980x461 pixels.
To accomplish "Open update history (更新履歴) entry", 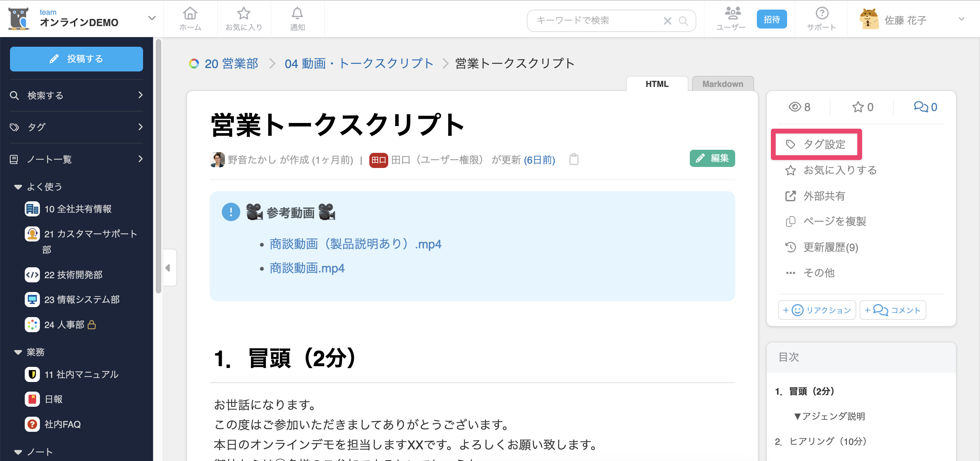I will coord(830,247).
